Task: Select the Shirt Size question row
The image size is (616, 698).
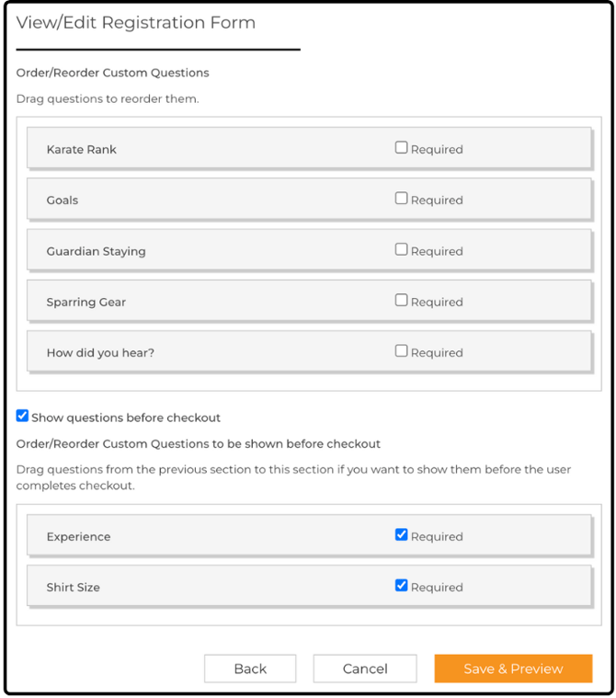Action: (x=309, y=587)
